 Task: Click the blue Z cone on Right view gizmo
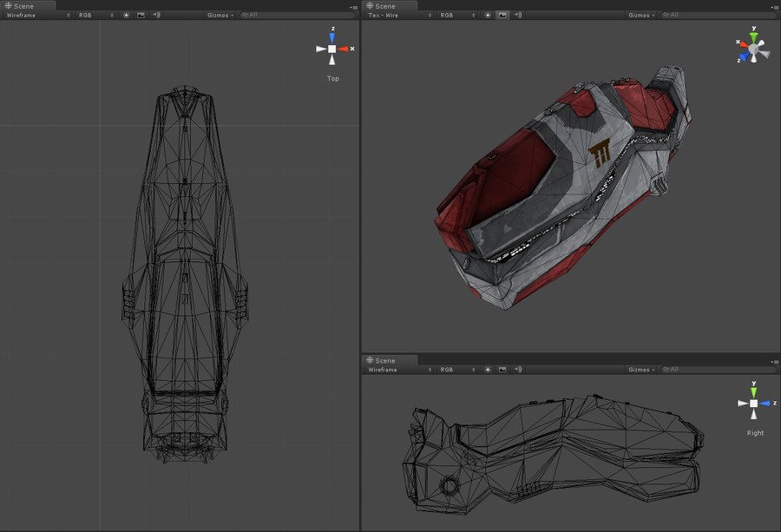(765, 403)
